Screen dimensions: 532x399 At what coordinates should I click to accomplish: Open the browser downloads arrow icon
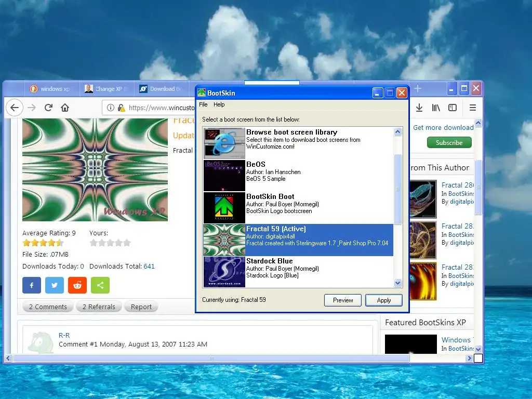419,108
